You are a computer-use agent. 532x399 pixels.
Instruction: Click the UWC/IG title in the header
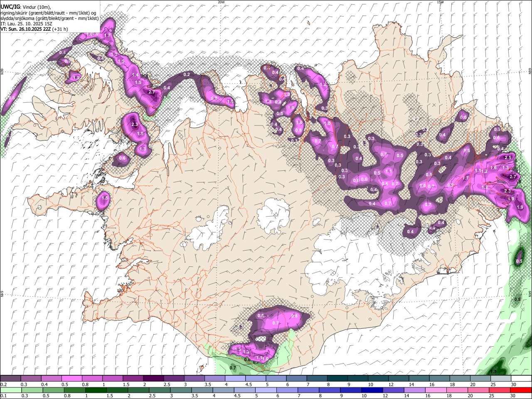[x=10, y=7]
